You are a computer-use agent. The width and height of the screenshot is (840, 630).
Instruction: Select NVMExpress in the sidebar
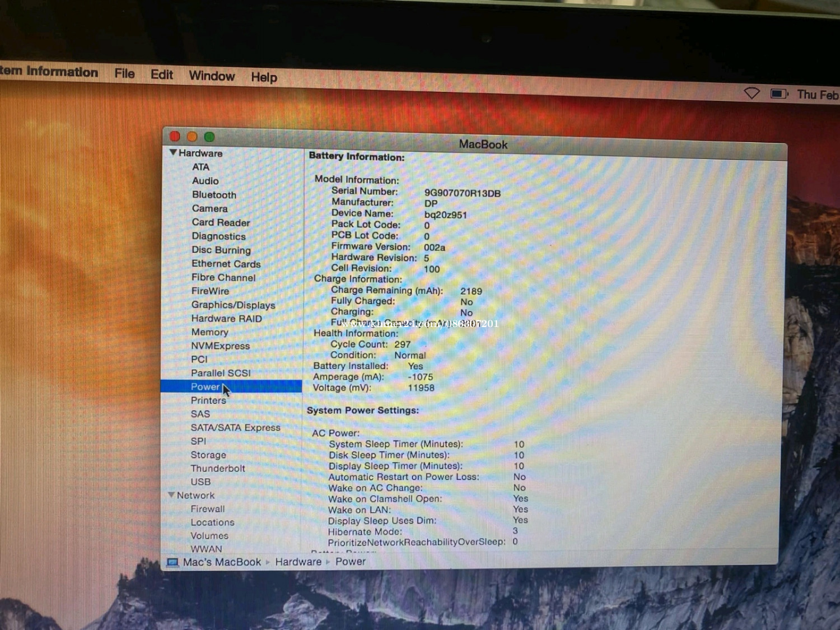[x=220, y=346]
